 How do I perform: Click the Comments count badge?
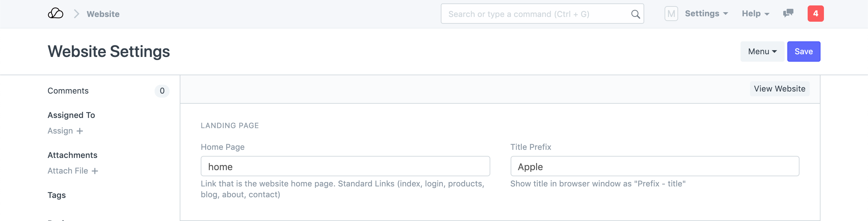tap(162, 91)
